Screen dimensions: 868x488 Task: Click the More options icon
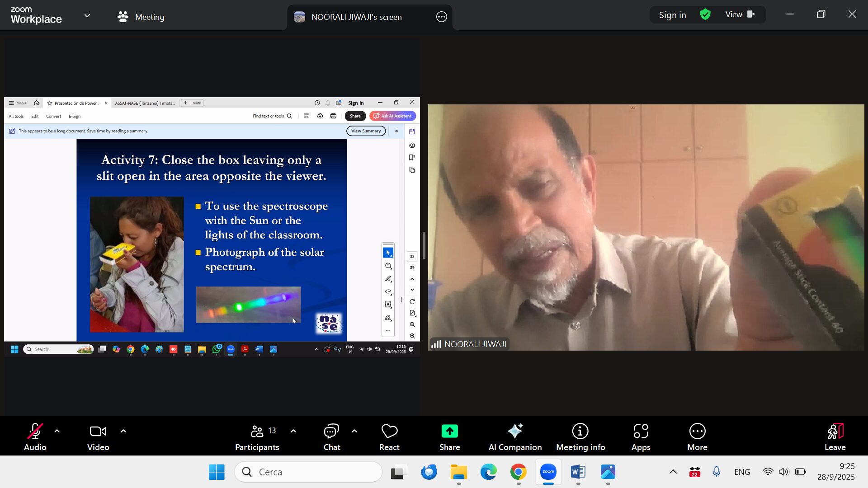[x=697, y=432]
